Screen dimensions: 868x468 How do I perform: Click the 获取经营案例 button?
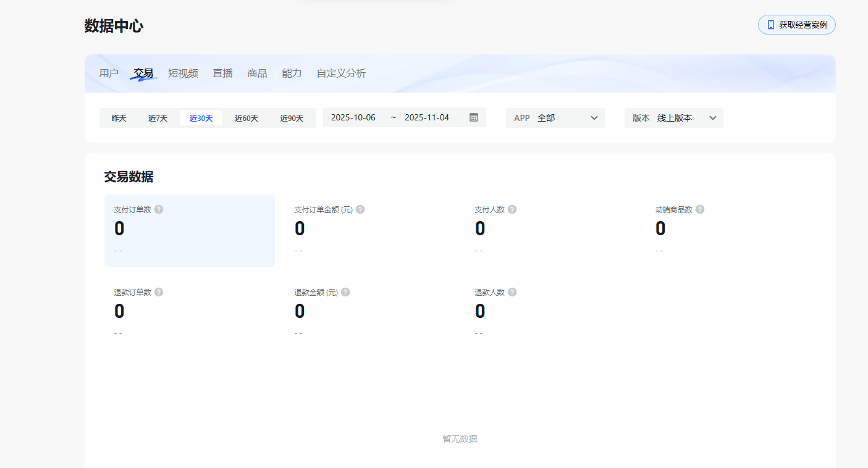coord(796,25)
